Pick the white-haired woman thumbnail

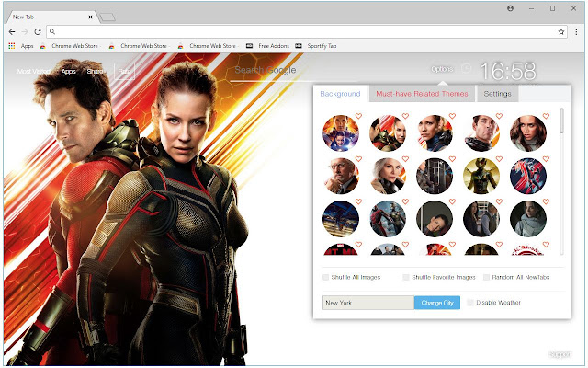pyautogui.click(x=388, y=176)
